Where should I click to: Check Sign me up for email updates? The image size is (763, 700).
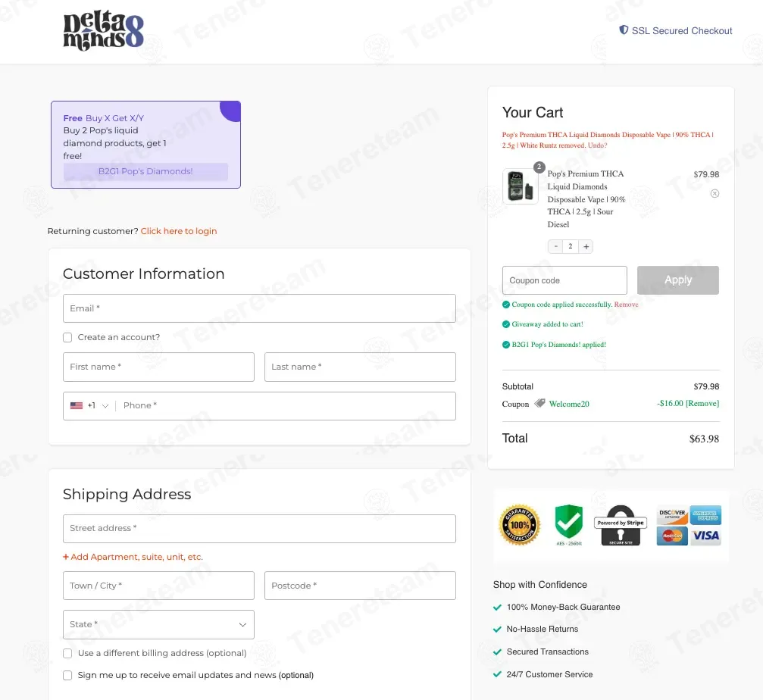click(x=67, y=675)
